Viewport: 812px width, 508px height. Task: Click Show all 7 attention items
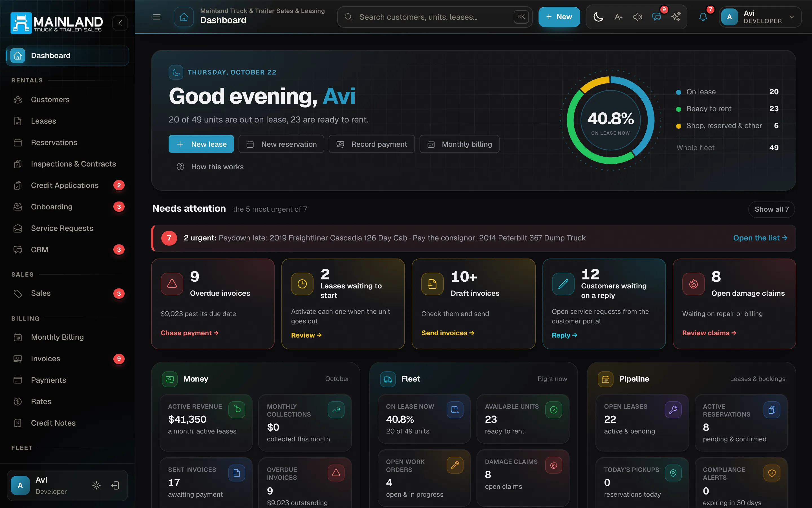point(771,209)
